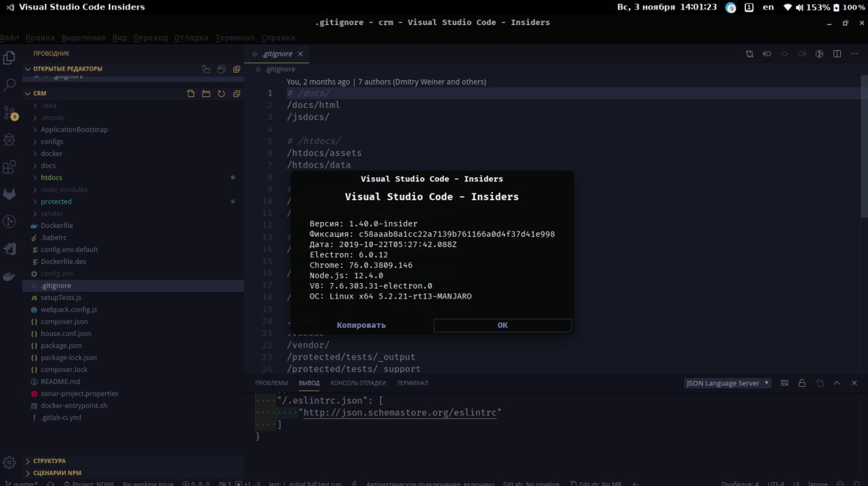Viewport: 868px width, 486px height.
Task: Open previous revision arrow icon
Action: tap(767, 54)
